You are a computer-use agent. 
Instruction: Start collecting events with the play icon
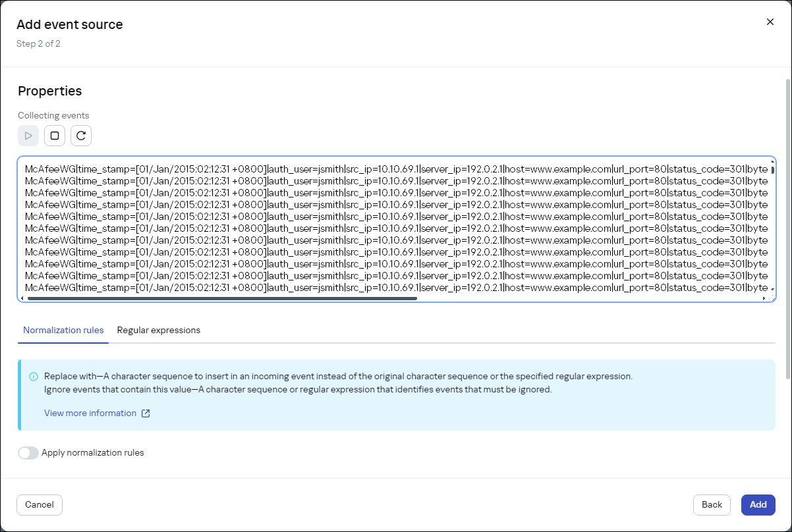tap(28, 136)
